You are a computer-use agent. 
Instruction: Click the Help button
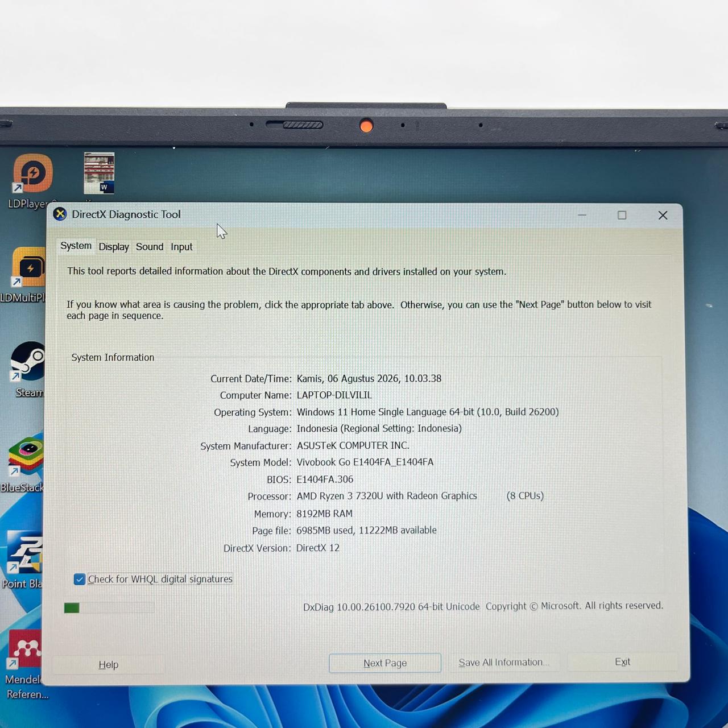[x=108, y=664]
